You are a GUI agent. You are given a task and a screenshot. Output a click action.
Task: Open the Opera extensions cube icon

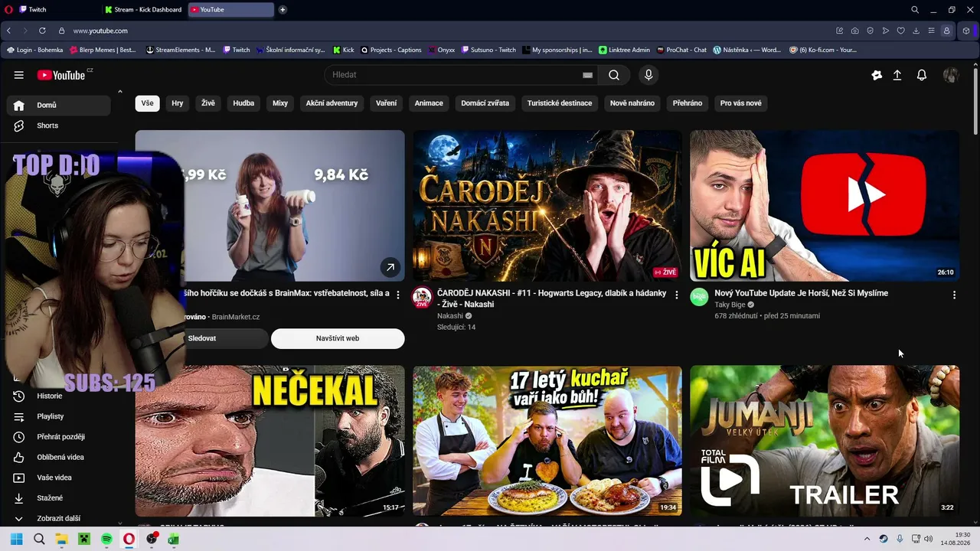point(966,31)
